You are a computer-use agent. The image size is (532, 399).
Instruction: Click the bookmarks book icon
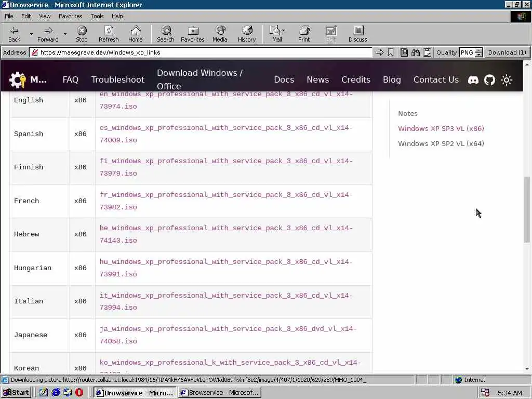(x=404, y=52)
